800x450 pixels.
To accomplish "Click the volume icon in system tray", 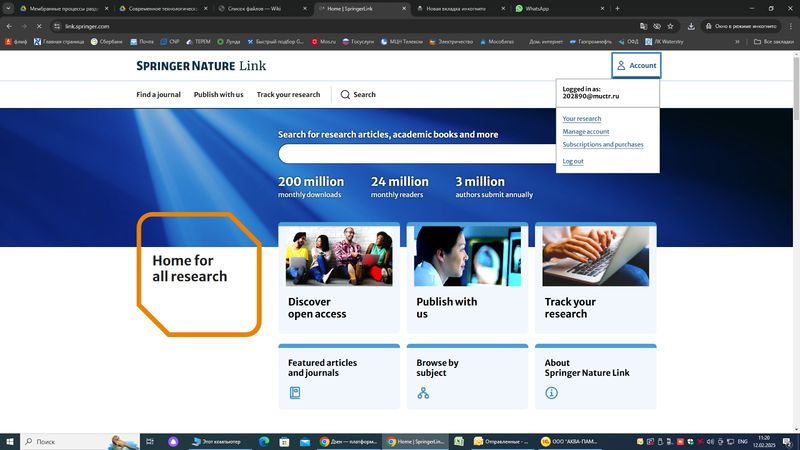I will click(710, 441).
